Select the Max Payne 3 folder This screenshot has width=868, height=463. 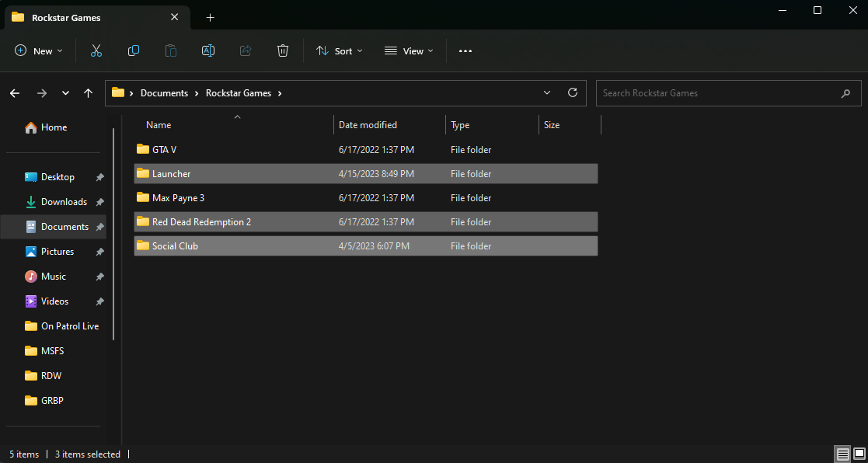pyautogui.click(x=178, y=198)
